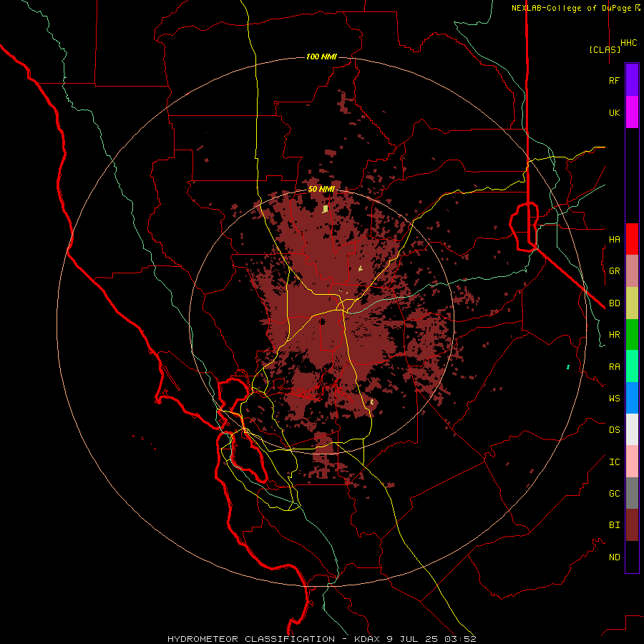This screenshot has height=644, width=644.
Task: Click the 'UK' legend label
Action: tap(614, 112)
